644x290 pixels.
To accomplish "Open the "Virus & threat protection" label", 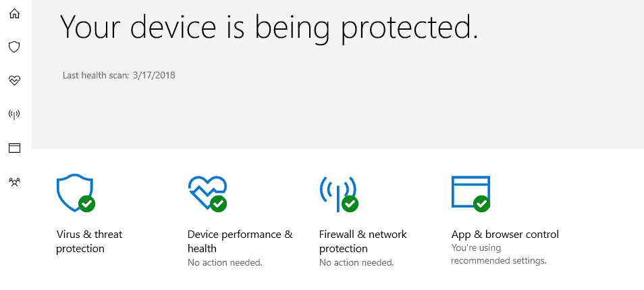I will pos(89,241).
